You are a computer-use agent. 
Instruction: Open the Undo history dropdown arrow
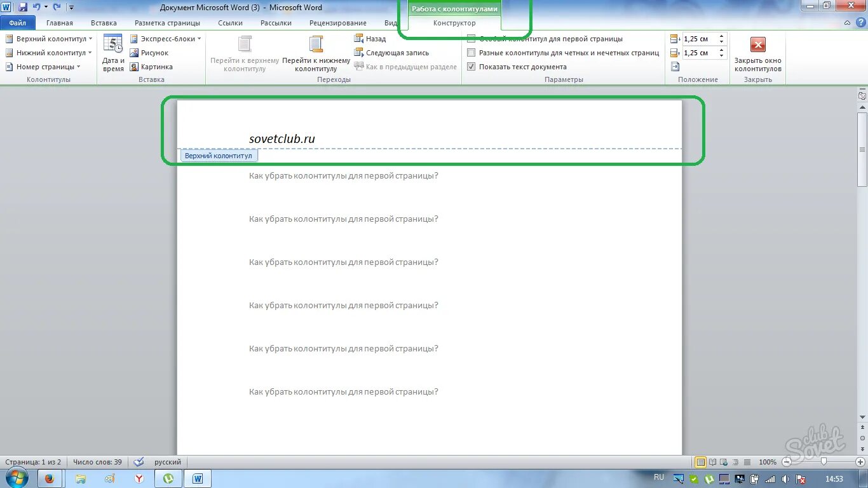[x=46, y=7]
